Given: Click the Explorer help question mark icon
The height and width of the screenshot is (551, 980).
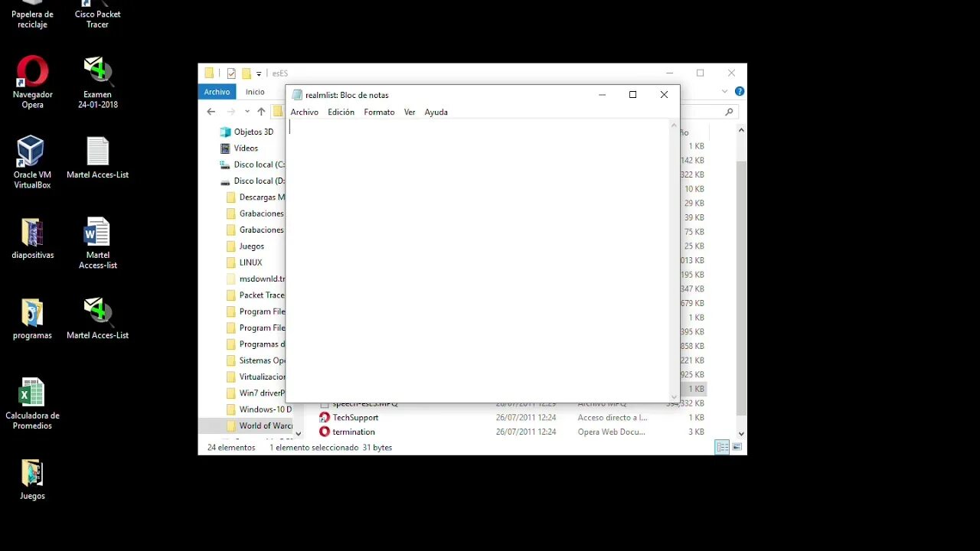Looking at the screenshot, I should coord(740,91).
